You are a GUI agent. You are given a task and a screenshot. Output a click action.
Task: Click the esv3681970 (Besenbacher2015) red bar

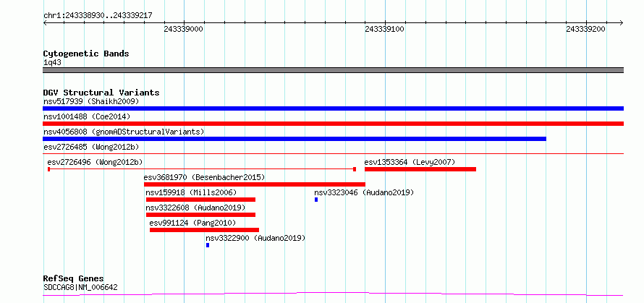tap(255, 184)
